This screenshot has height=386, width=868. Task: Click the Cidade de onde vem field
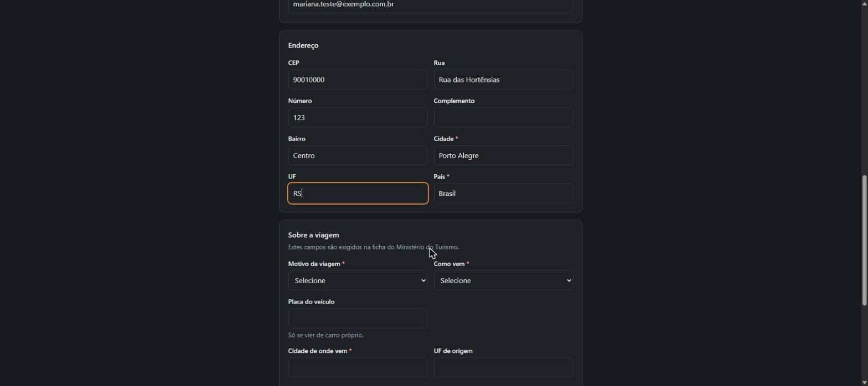(x=358, y=367)
